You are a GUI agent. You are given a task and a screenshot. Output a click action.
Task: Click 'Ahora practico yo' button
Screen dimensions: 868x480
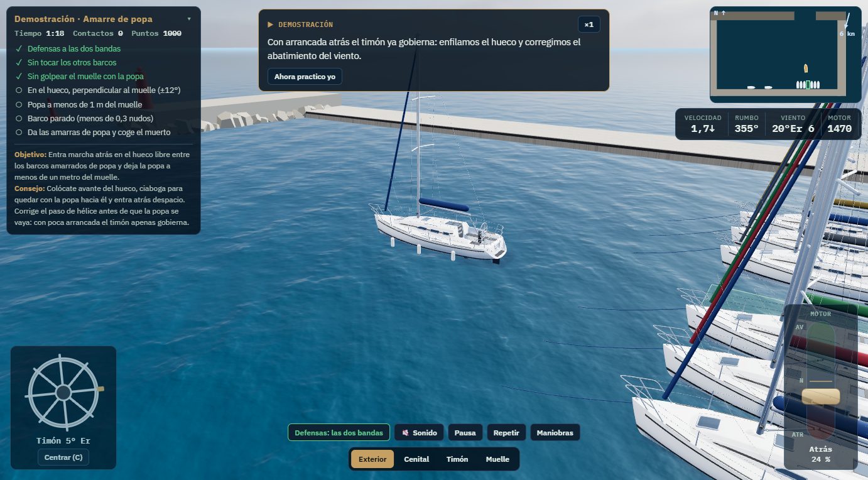click(x=305, y=77)
